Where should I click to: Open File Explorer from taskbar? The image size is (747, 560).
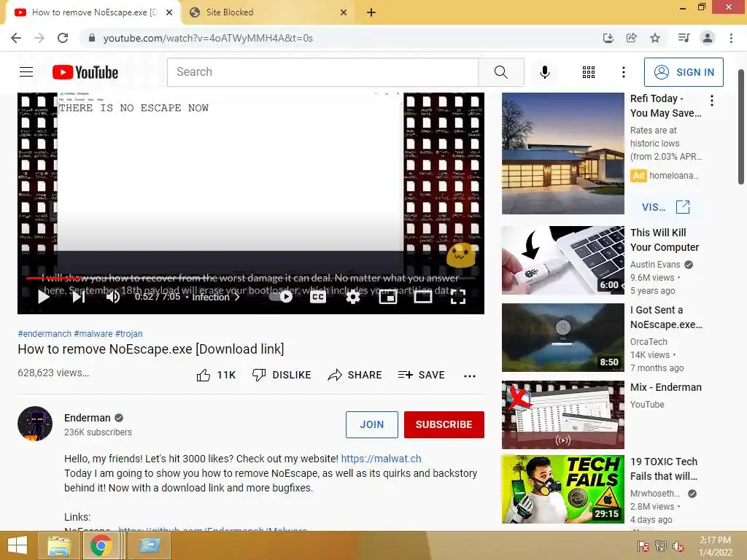click(x=59, y=545)
